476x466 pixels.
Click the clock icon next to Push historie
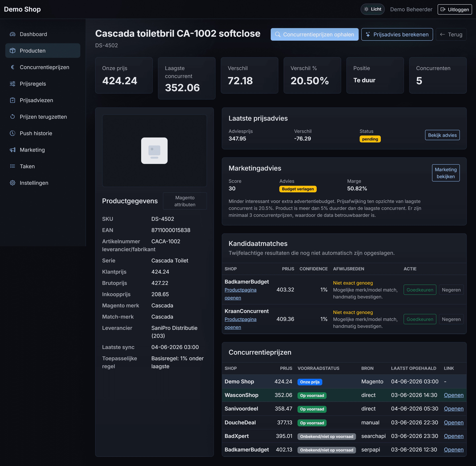(x=13, y=133)
